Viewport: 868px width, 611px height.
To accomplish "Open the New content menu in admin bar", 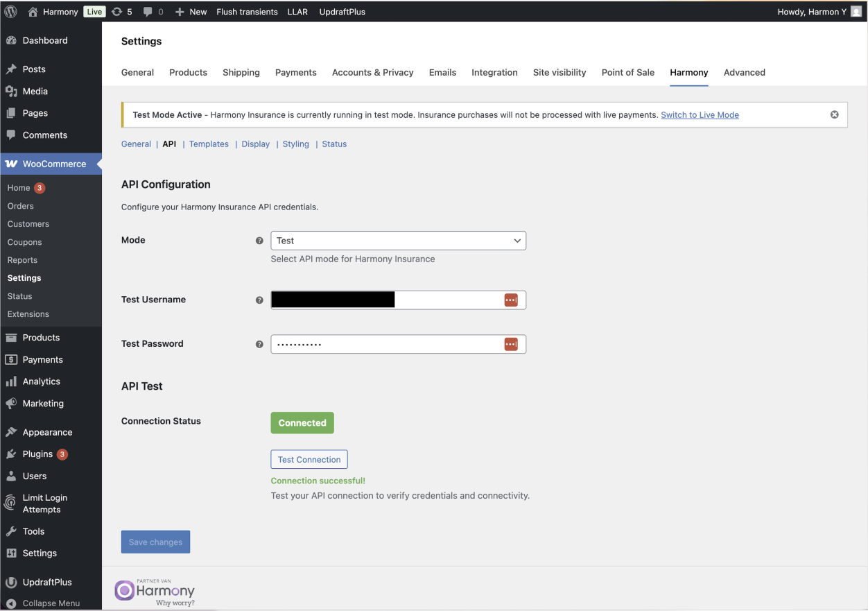I will pos(191,12).
